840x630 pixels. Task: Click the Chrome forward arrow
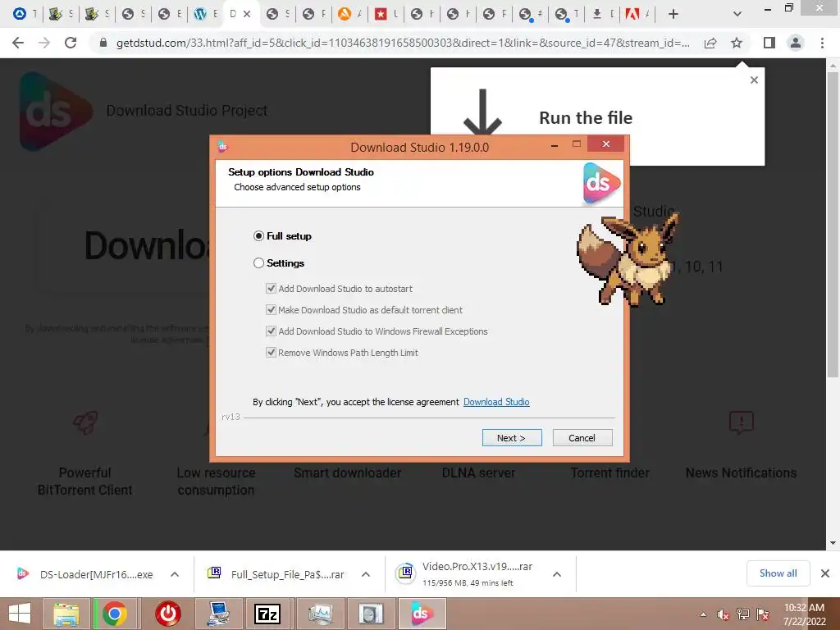(44, 43)
